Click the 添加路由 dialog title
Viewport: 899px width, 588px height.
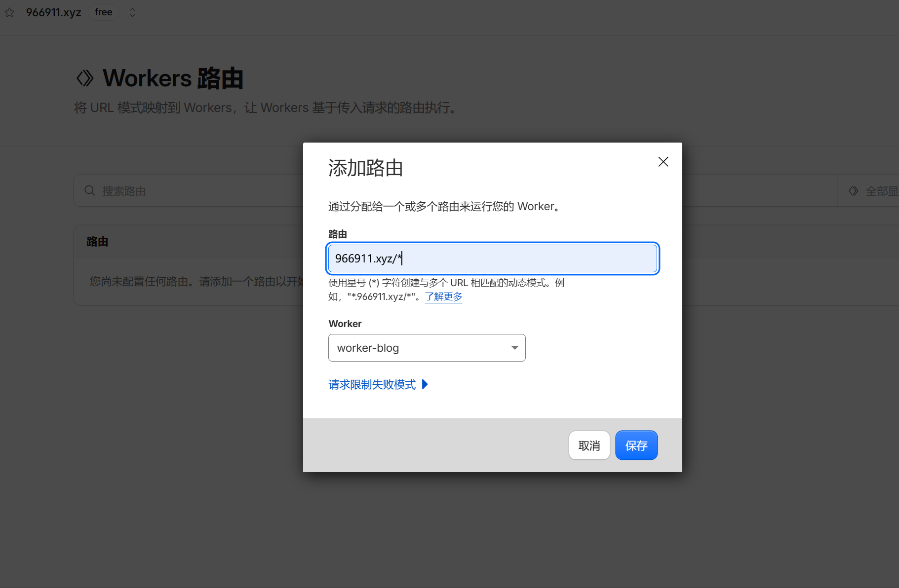[x=365, y=168]
